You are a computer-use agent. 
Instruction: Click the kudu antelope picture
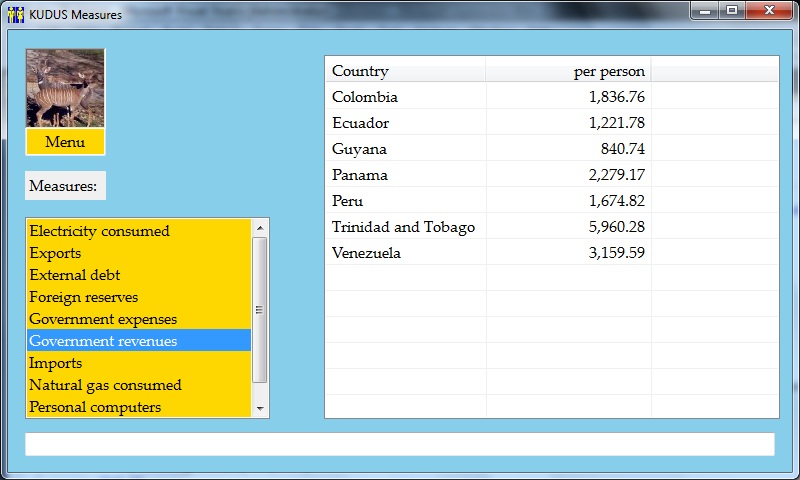point(65,88)
